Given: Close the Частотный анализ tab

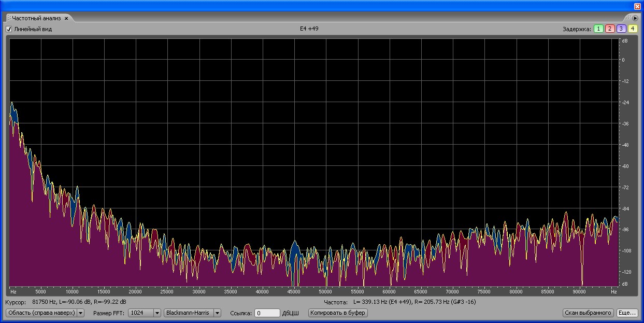Looking at the screenshot, I should pyautogui.click(x=66, y=18).
